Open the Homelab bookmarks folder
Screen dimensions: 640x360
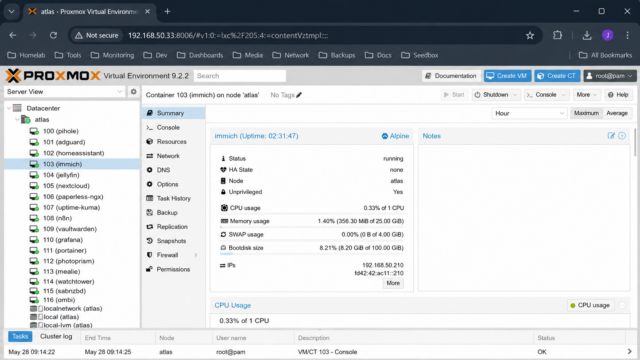[27, 55]
